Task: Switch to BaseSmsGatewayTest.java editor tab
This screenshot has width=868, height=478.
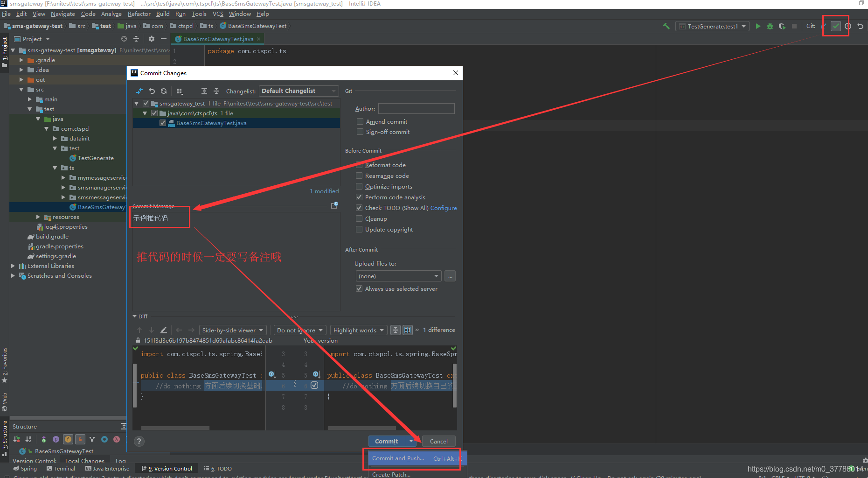Action: tap(218, 39)
